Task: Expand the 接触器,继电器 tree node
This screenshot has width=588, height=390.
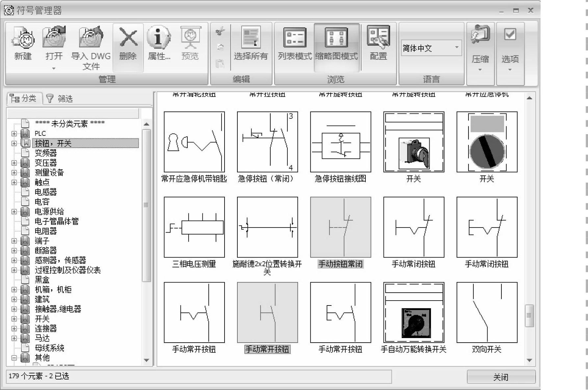Action: (14, 309)
